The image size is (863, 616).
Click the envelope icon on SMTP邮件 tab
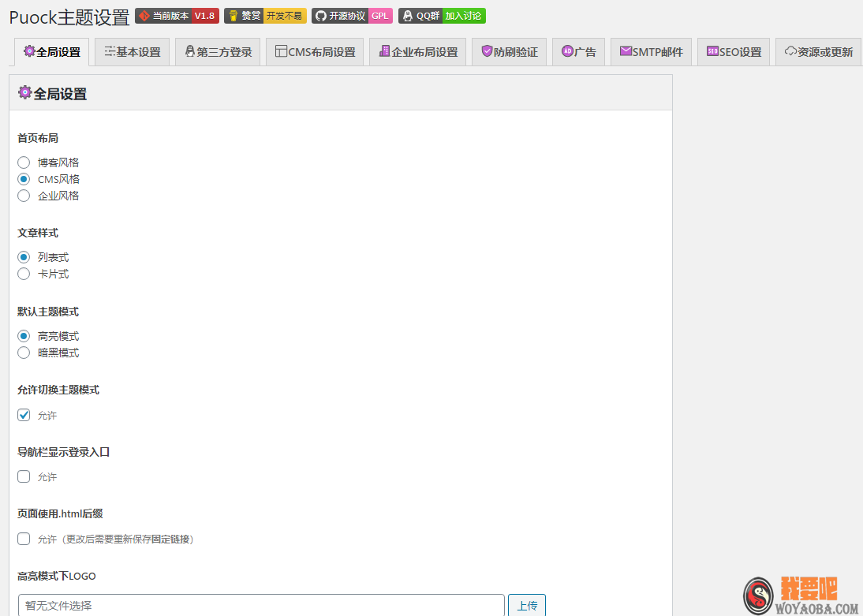pyautogui.click(x=626, y=51)
